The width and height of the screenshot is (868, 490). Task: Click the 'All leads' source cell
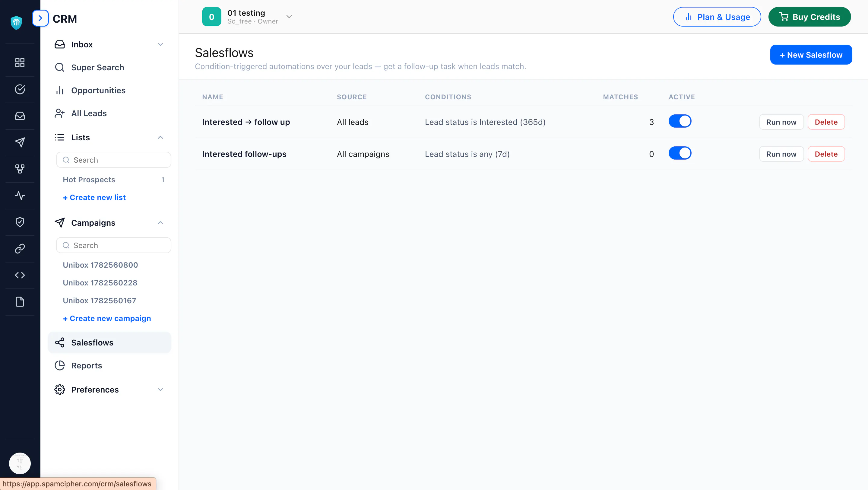353,122
